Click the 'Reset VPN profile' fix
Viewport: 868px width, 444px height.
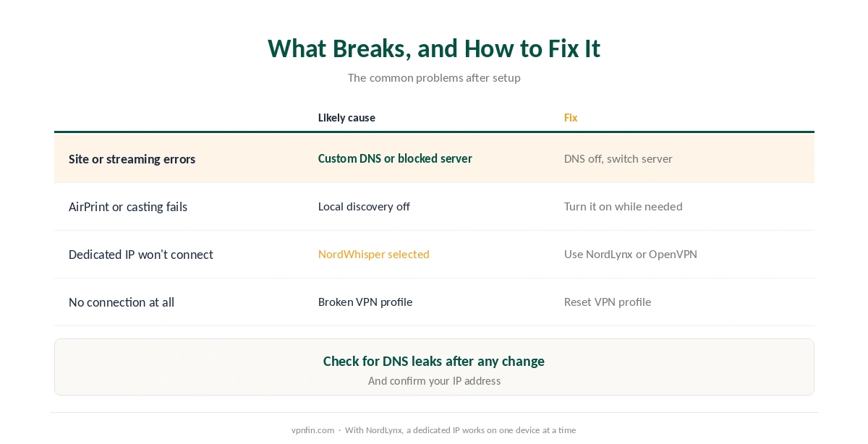click(608, 302)
